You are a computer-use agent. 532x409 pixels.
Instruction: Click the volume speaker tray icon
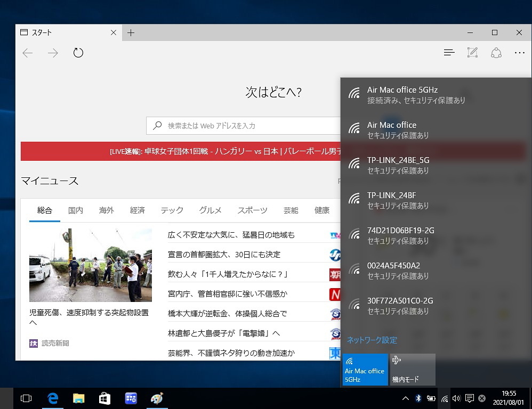(x=456, y=398)
